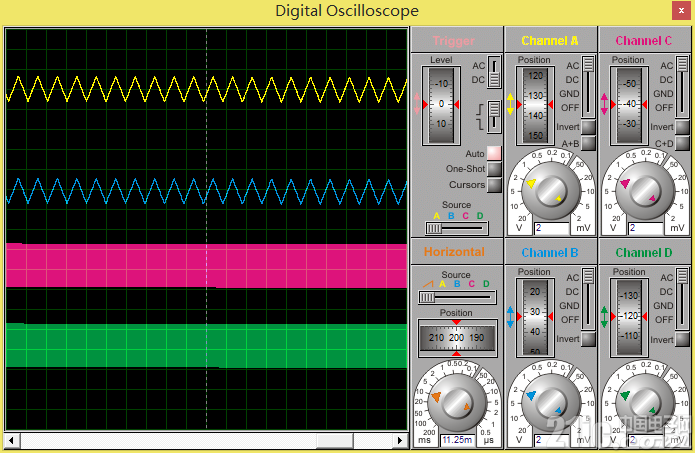Select Channel C DC coupling label
The height and width of the screenshot is (453, 695).
666,80
